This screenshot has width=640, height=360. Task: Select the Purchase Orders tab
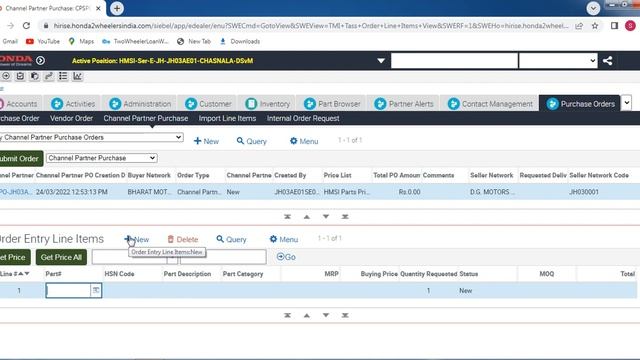tap(580, 104)
